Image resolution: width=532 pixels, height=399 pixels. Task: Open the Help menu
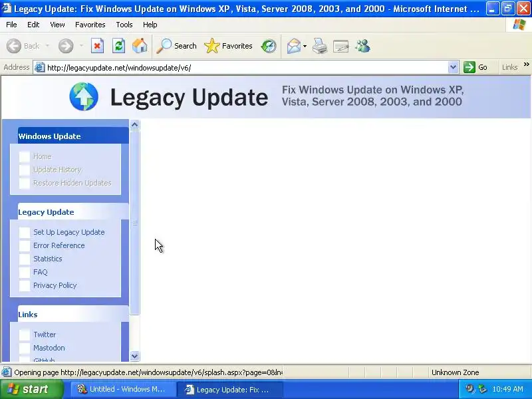coord(150,25)
